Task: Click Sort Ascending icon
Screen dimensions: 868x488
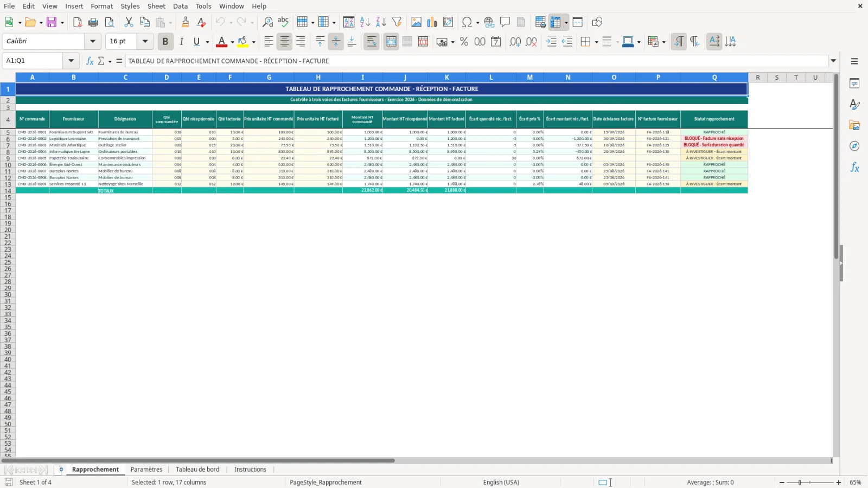Action: [x=365, y=22]
